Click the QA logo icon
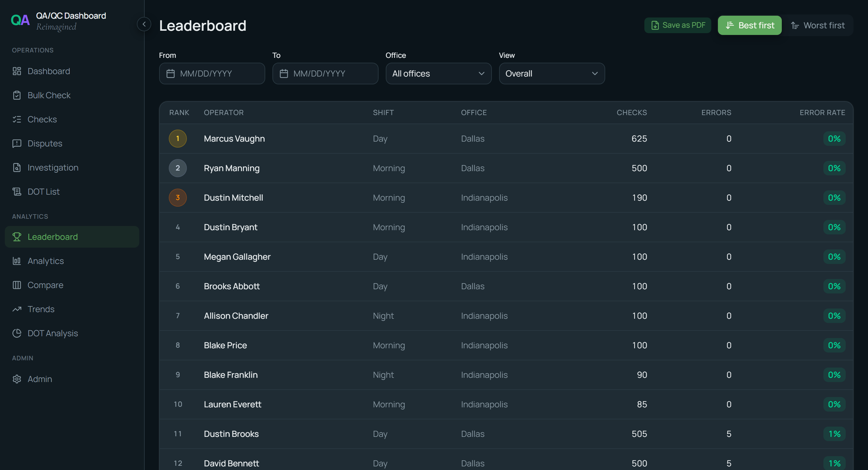This screenshot has height=470, width=868. [20, 20]
